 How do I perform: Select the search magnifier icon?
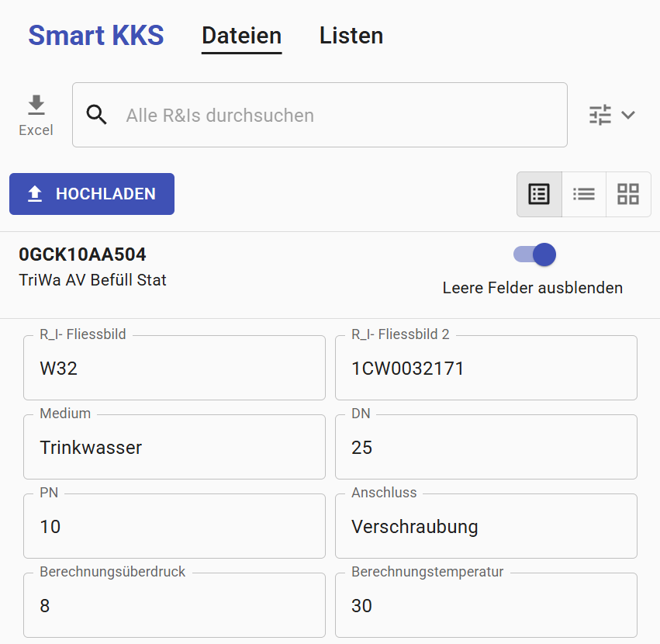click(x=96, y=114)
